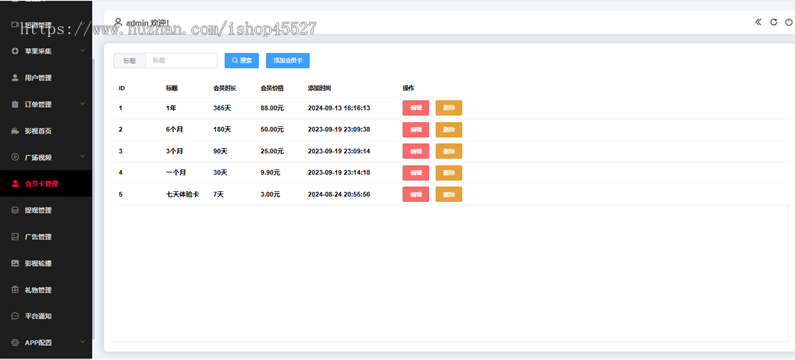Click the 88.00元 price cell
This screenshot has height=360, width=795.
point(272,108)
